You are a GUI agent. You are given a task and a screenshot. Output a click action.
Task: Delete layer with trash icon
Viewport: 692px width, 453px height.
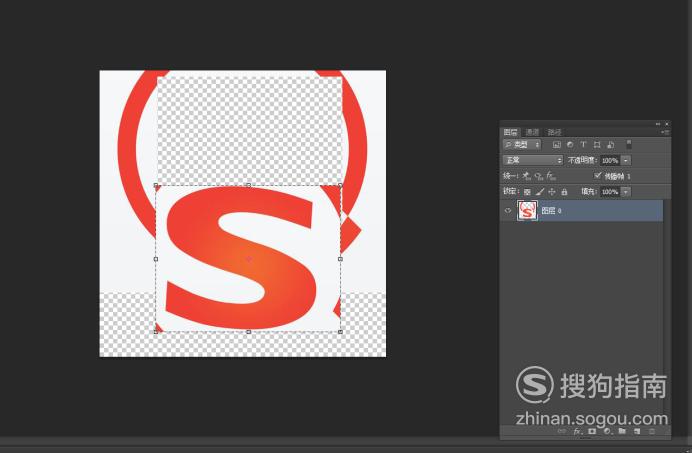click(652, 431)
